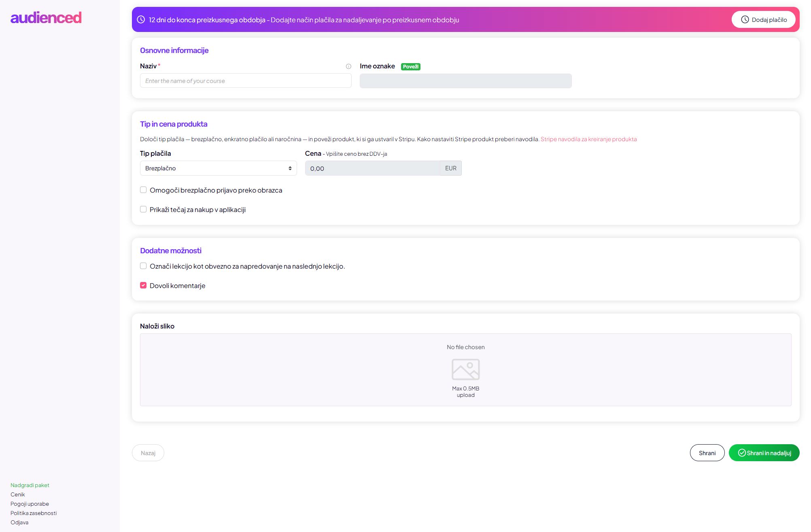The width and height of the screenshot is (811, 532).
Task: Tick mandatory lesson progression checkbox
Action: coord(143,266)
